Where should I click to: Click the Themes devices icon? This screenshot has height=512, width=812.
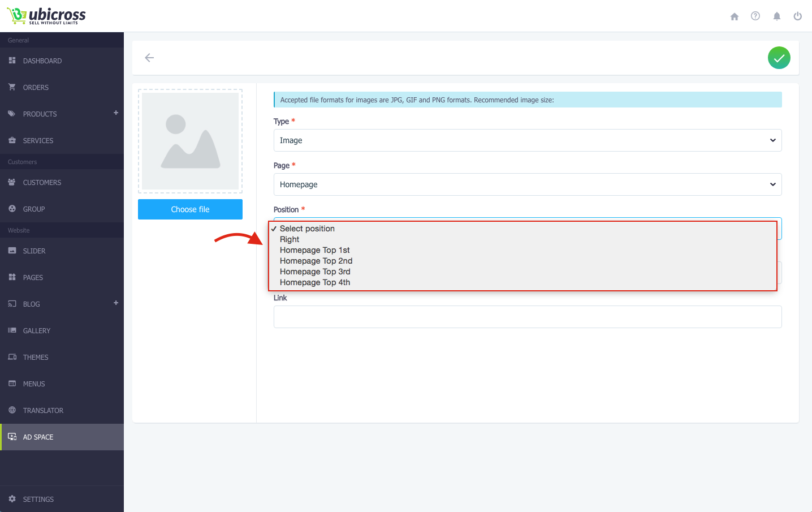[12, 357]
